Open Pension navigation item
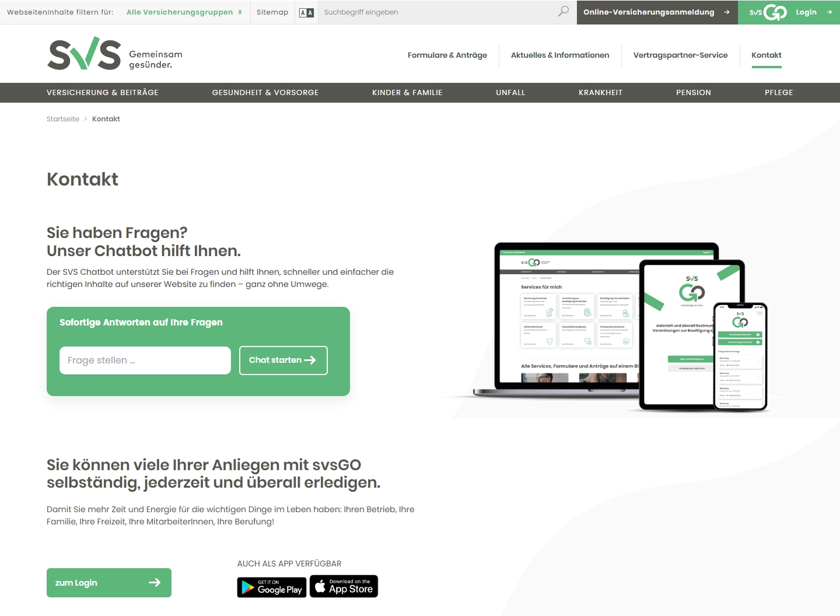This screenshot has width=840, height=616. [x=694, y=93]
